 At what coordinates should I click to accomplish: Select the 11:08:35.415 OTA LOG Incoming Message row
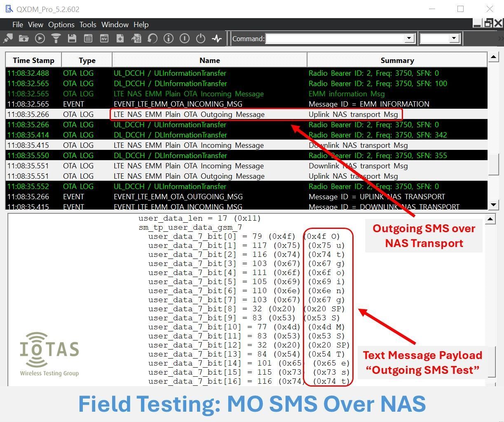[x=246, y=145]
